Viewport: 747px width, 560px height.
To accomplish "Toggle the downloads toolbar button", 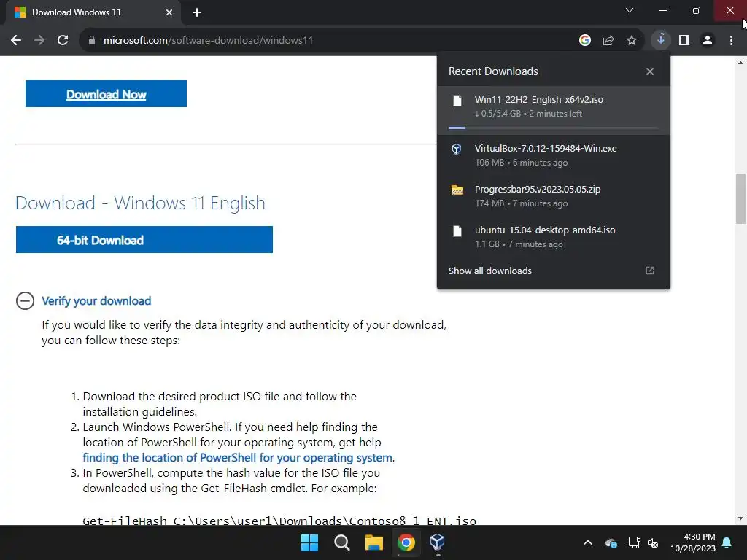I will point(661,40).
